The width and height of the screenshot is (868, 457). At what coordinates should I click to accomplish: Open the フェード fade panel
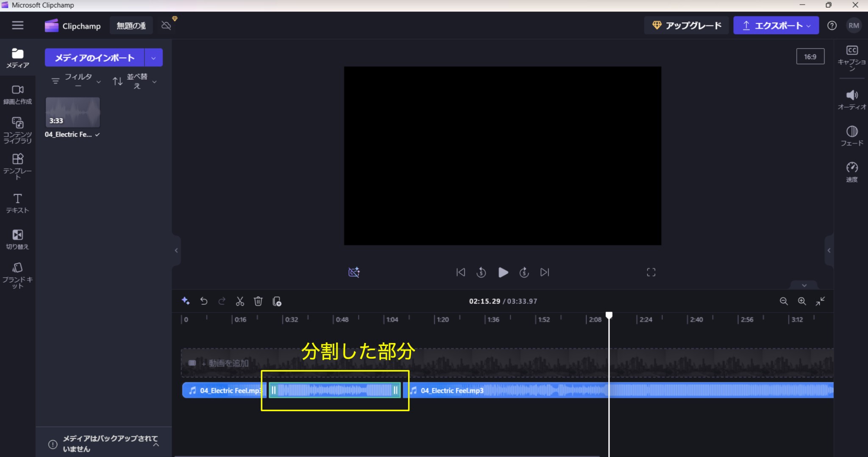pyautogui.click(x=851, y=136)
